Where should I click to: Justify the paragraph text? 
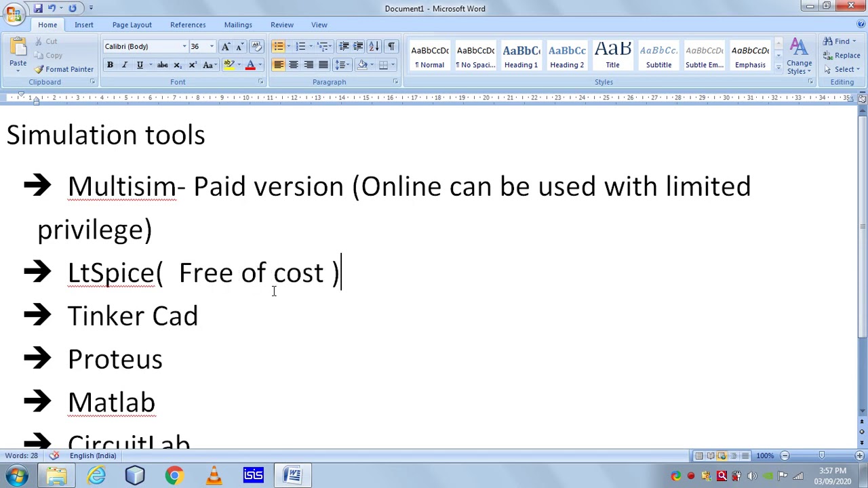323,65
